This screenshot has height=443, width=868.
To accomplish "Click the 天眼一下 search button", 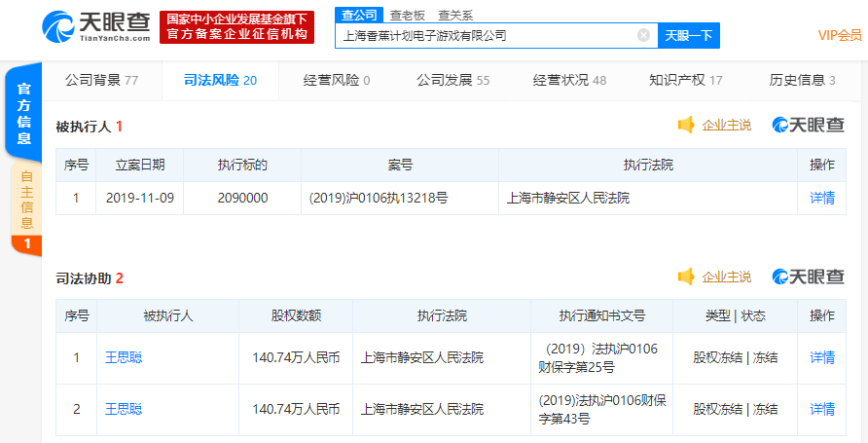I will point(689,35).
